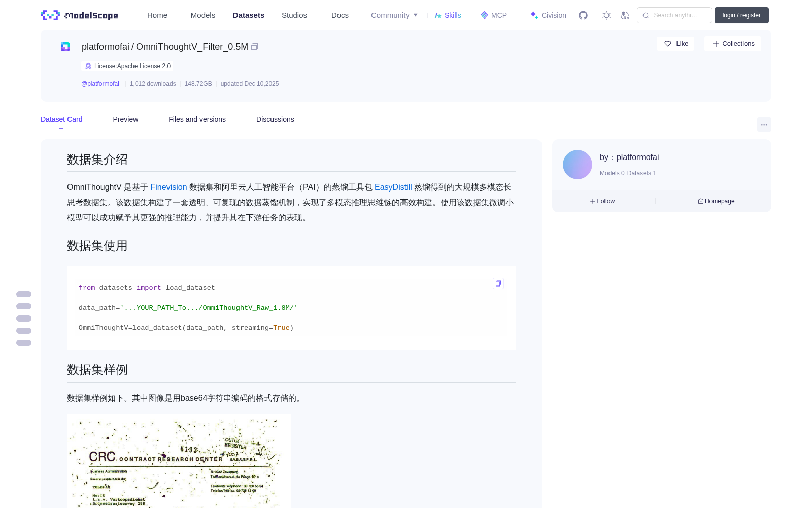The width and height of the screenshot is (812, 508).
Task: Copy the code snippet with copy icon
Action: [498, 283]
